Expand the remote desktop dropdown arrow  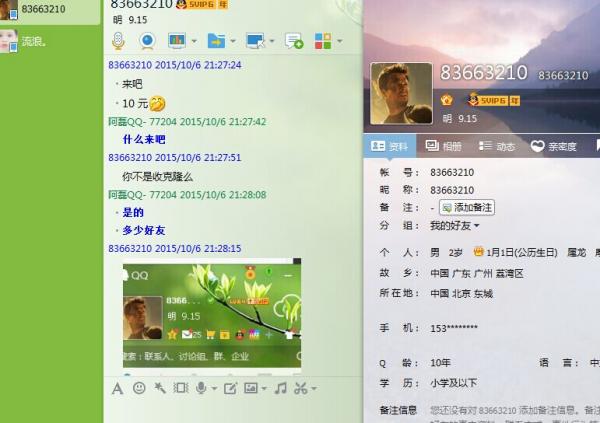(x=272, y=41)
